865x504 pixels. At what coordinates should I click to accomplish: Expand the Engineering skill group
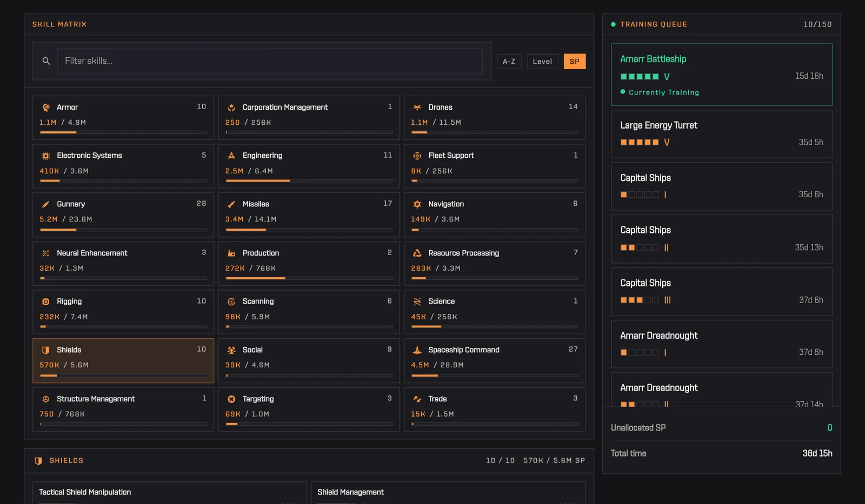tap(309, 166)
